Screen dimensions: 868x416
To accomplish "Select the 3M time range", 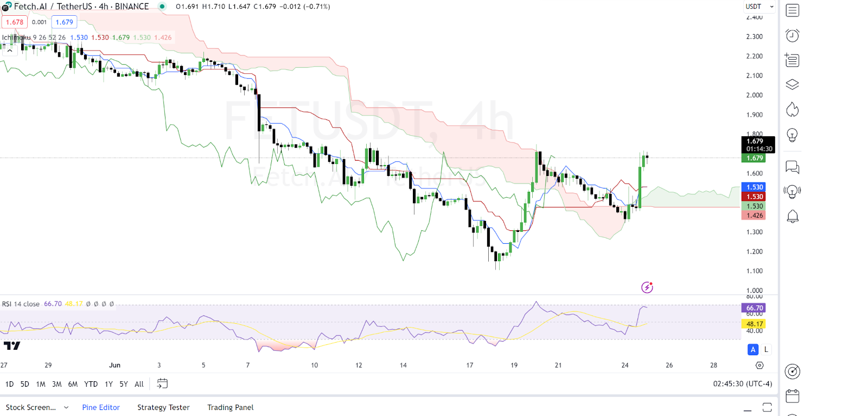I will (x=56, y=384).
